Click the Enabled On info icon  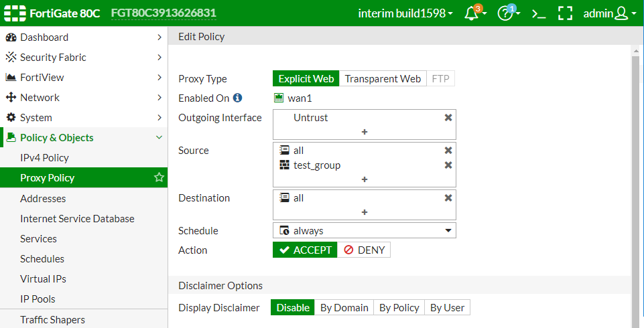[237, 98]
